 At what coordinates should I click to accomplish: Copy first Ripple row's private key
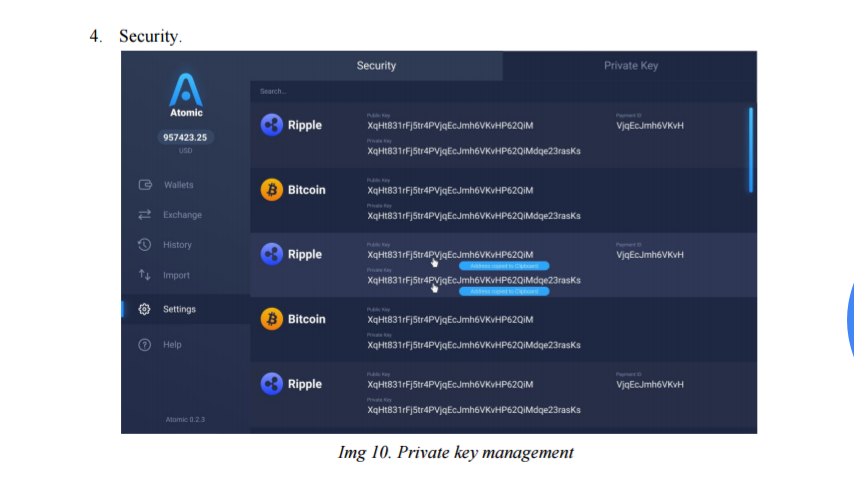click(474, 151)
